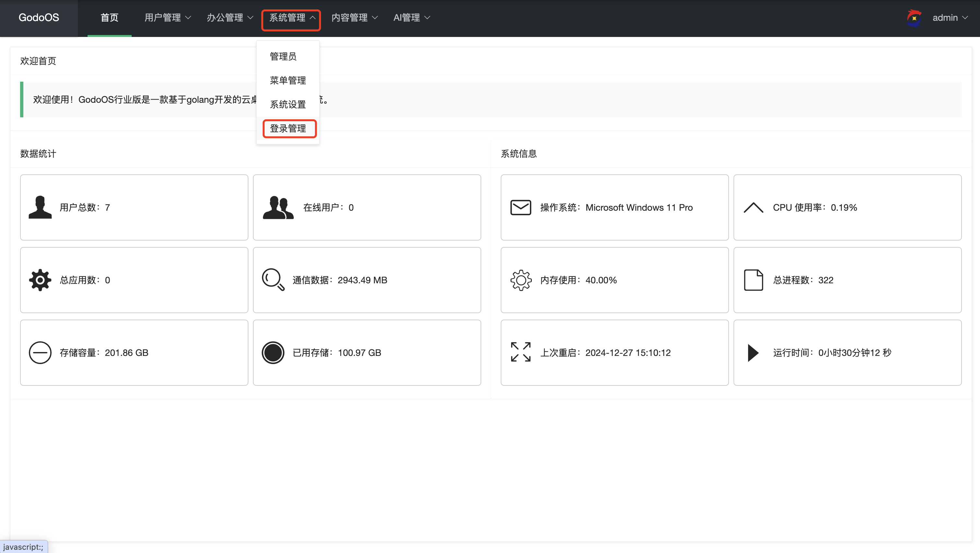Viewport: 980px width, 553px height.
Task: Expand the 用户管理 dropdown menu
Action: [167, 18]
